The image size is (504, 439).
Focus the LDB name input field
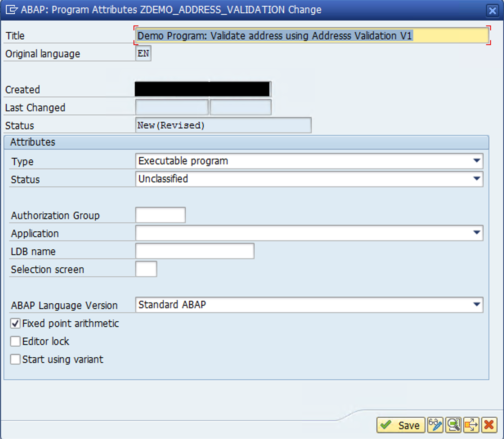(x=194, y=251)
